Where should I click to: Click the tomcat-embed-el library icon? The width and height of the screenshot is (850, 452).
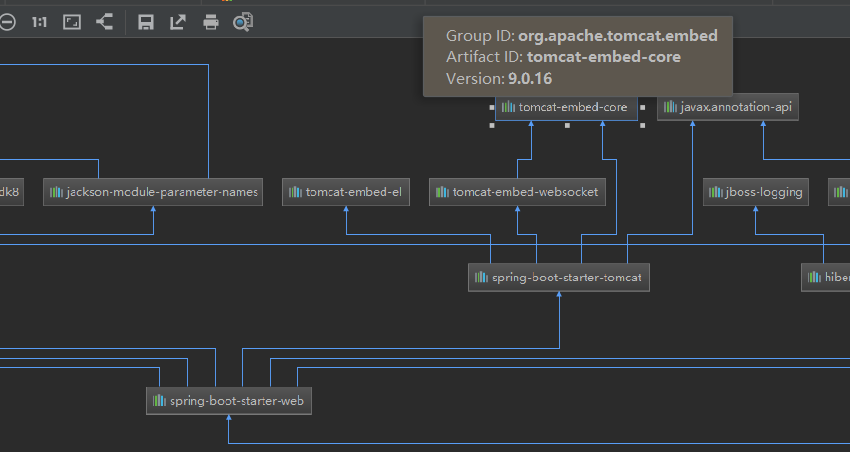pyautogui.click(x=295, y=192)
